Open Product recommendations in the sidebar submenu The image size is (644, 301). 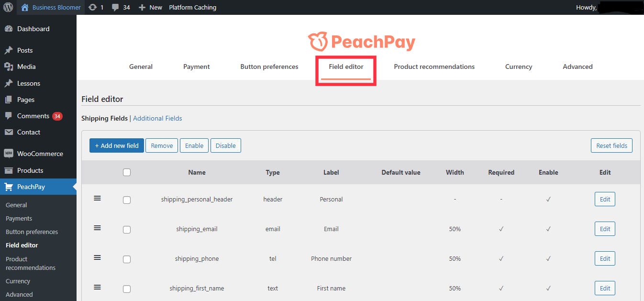(x=31, y=263)
